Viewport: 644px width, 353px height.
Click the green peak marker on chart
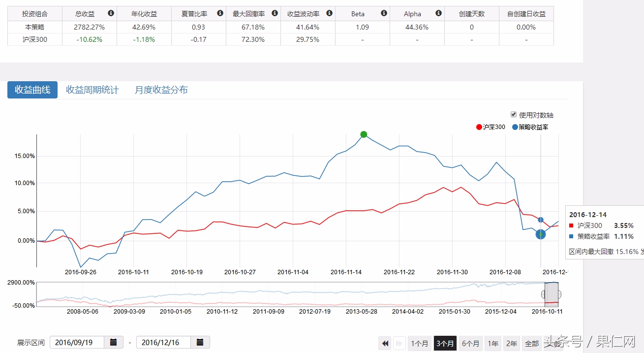pos(364,134)
